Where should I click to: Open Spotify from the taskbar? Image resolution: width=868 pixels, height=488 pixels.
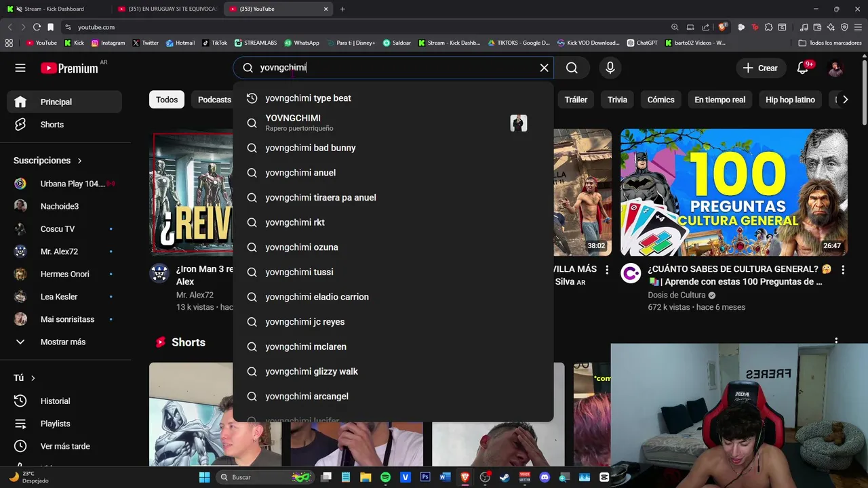click(385, 477)
